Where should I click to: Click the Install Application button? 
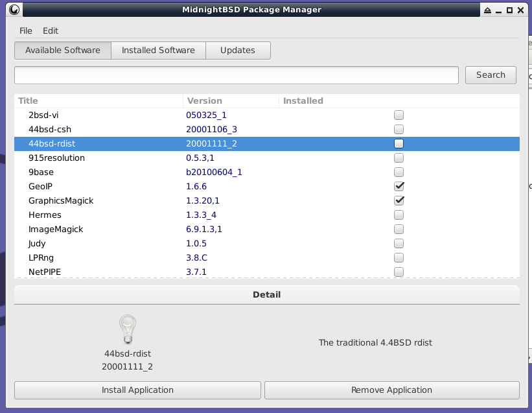(137, 390)
